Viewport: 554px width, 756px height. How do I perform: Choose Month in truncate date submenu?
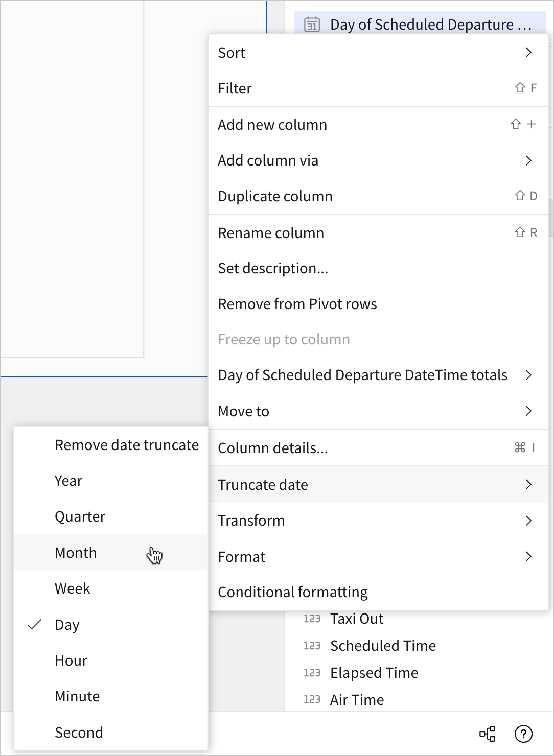tap(76, 553)
